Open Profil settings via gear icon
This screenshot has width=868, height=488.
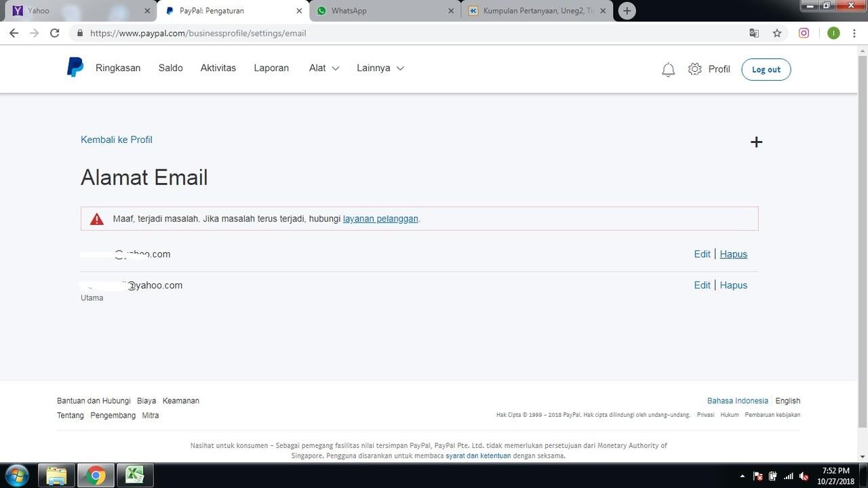click(694, 69)
